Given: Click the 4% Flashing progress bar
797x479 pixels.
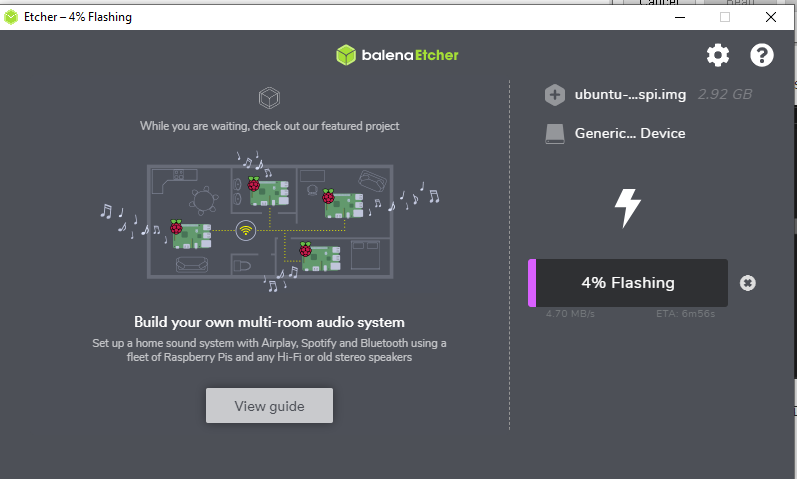Looking at the screenshot, I should click(x=628, y=283).
